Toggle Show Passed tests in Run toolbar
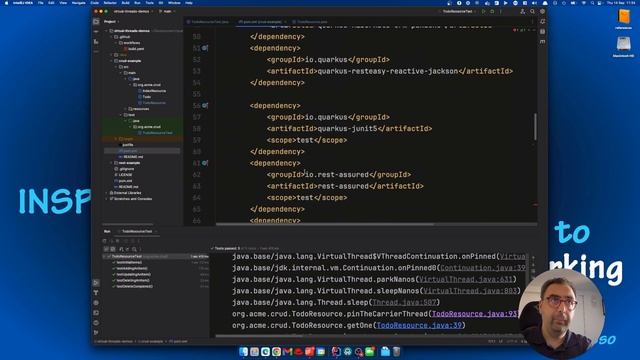 (106, 249)
